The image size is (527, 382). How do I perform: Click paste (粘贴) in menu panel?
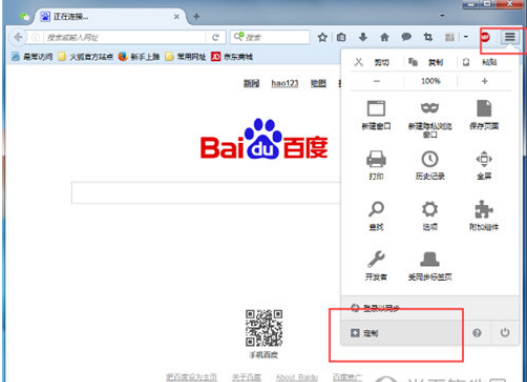tap(484, 62)
